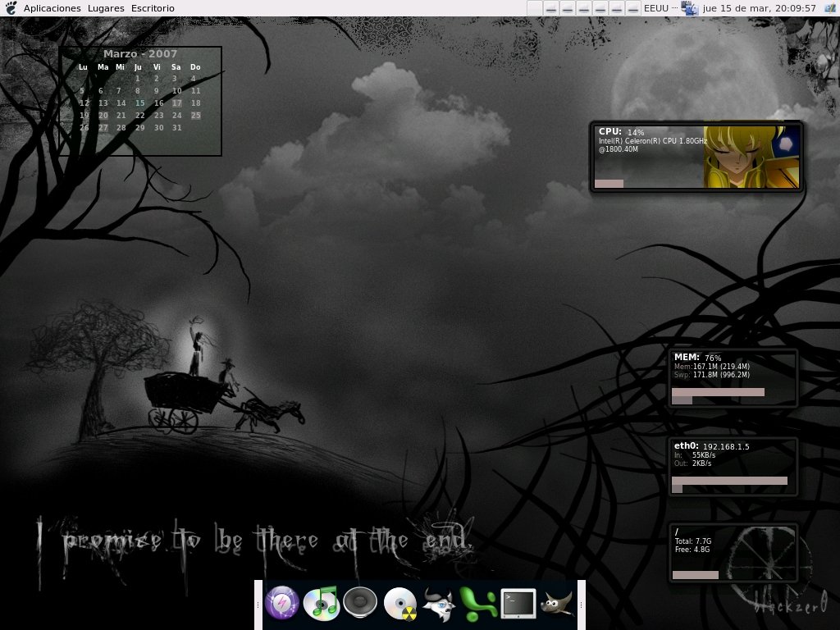Click the root disk usage bar
Screen dimensions: 840x630
pos(696,575)
